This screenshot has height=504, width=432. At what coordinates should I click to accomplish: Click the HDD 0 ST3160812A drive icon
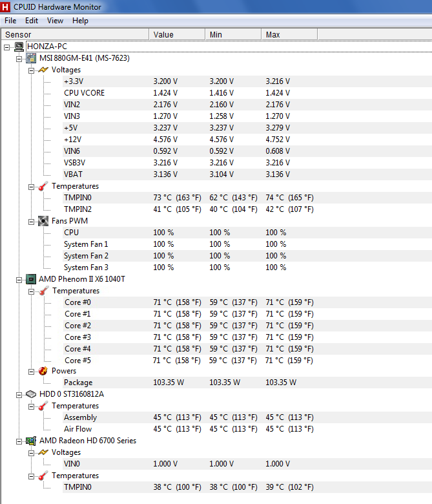coord(31,394)
